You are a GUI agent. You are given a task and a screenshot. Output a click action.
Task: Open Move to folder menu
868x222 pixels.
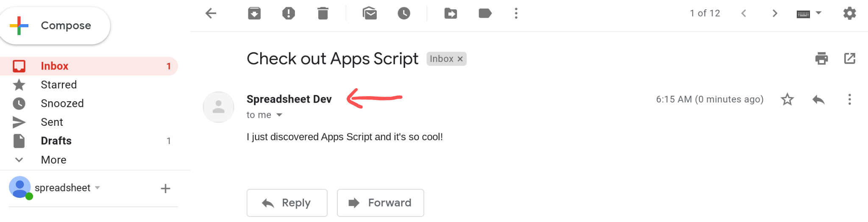[x=451, y=14]
